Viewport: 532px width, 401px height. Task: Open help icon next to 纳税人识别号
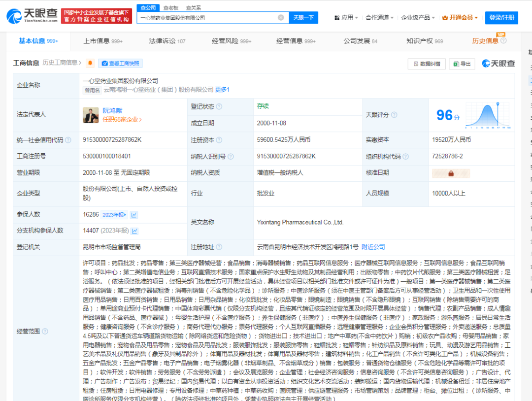(231, 156)
